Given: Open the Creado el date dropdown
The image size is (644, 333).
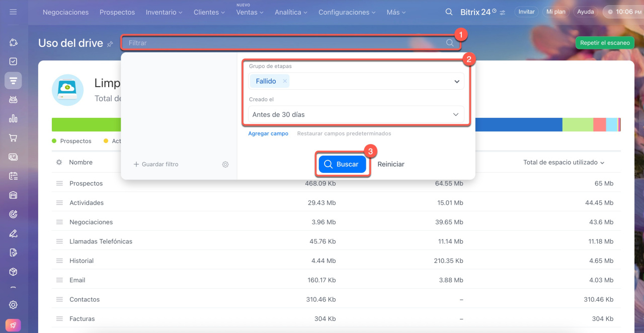Looking at the screenshot, I should point(455,114).
